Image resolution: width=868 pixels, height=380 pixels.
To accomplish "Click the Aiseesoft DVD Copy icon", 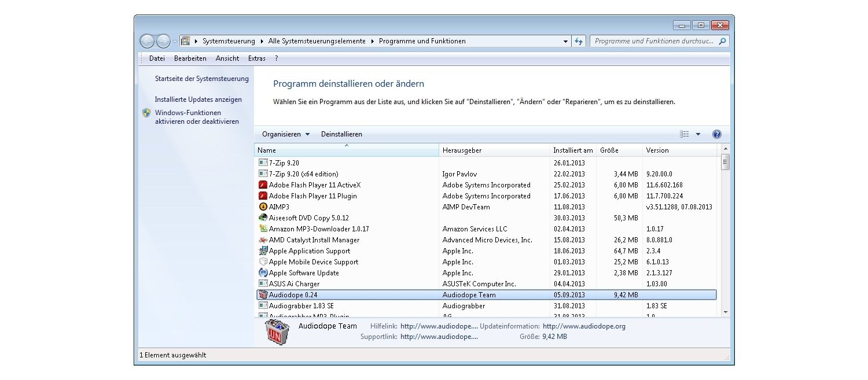I will click(x=263, y=218).
